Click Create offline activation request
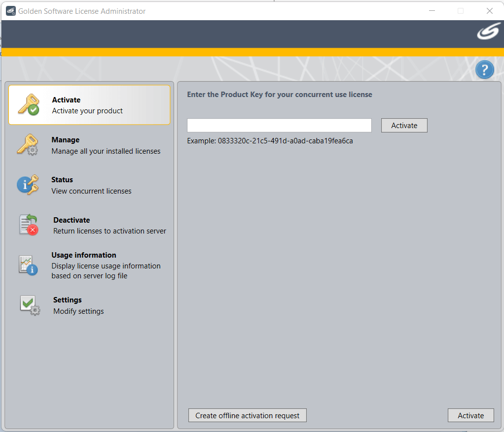This screenshot has width=504, height=432. coord(247,415)
